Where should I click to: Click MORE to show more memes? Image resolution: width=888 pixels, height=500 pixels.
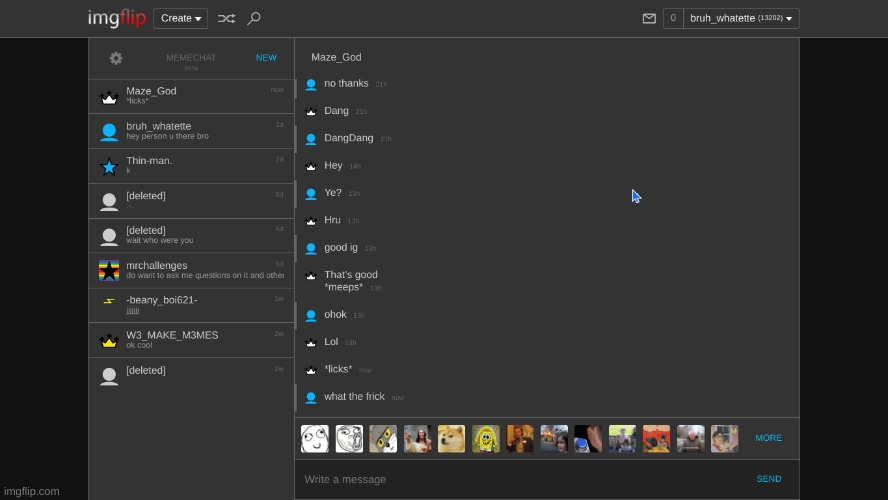tap(769, 438)
